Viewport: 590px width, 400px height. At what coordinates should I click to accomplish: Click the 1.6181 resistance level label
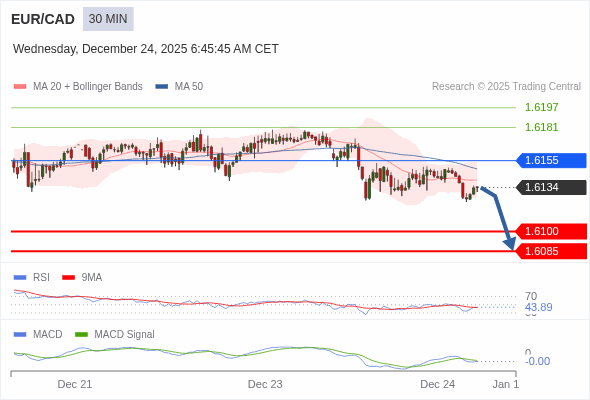click(541, 127)
